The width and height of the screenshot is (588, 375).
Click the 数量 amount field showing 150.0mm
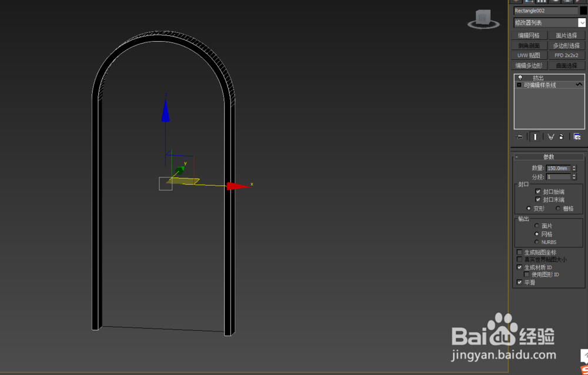(x=558, y=168)
